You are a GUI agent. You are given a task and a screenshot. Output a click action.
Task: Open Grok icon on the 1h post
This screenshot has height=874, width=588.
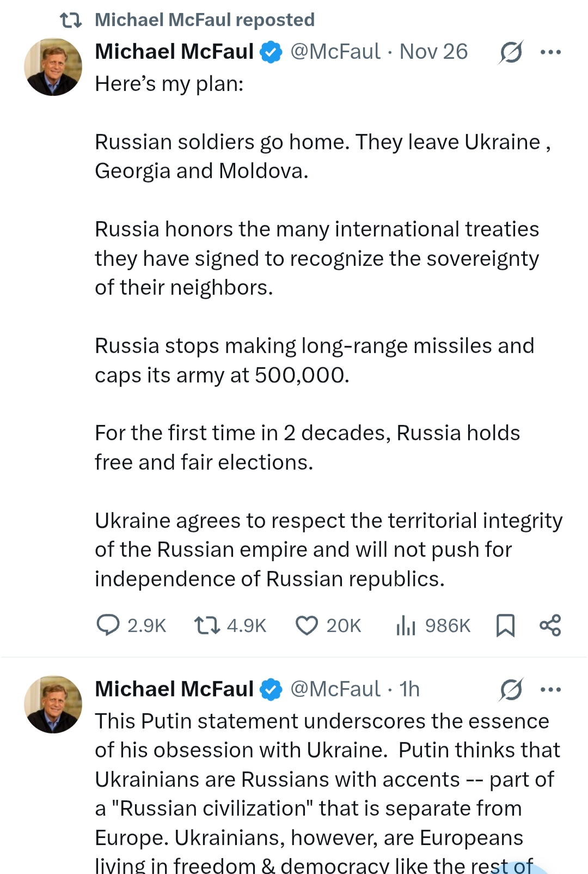click(x=511, y=689)
